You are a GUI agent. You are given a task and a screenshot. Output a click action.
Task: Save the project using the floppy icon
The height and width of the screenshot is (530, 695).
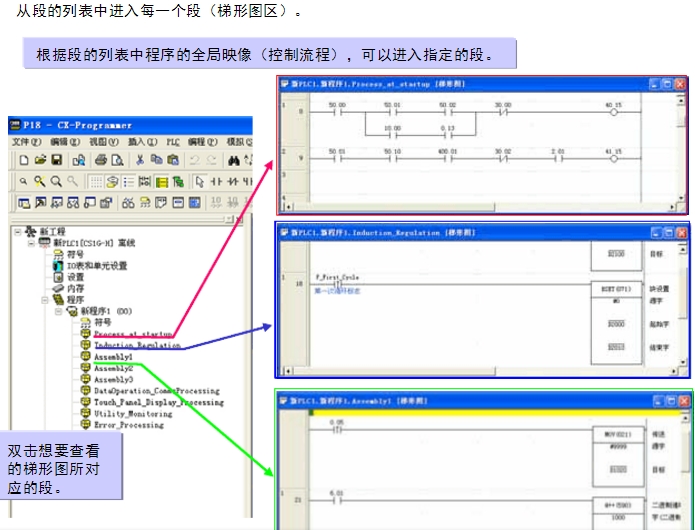coord(57,160)
